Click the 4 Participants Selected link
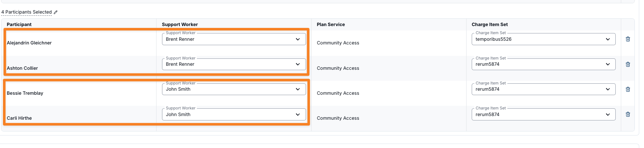The width and height of the screenshot is (644, 148). click(x=26, y=12)
